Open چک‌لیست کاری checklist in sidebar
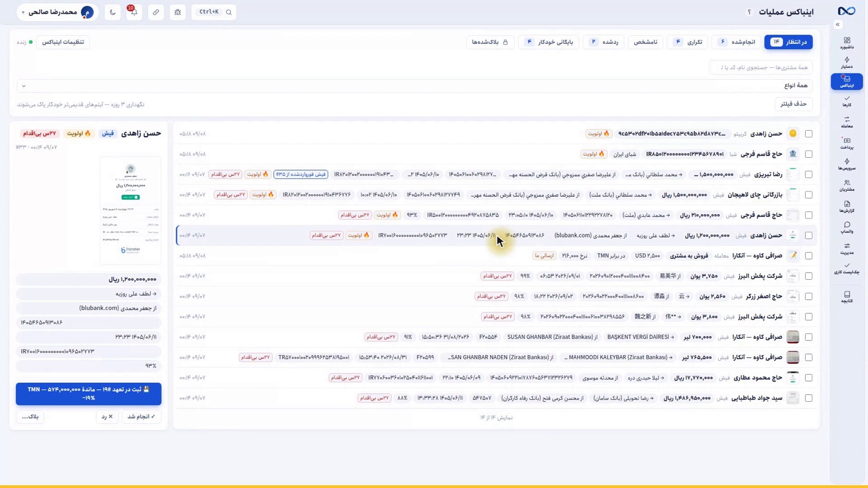The width and height of the screenshot is (868, 488). coord(846,268)
